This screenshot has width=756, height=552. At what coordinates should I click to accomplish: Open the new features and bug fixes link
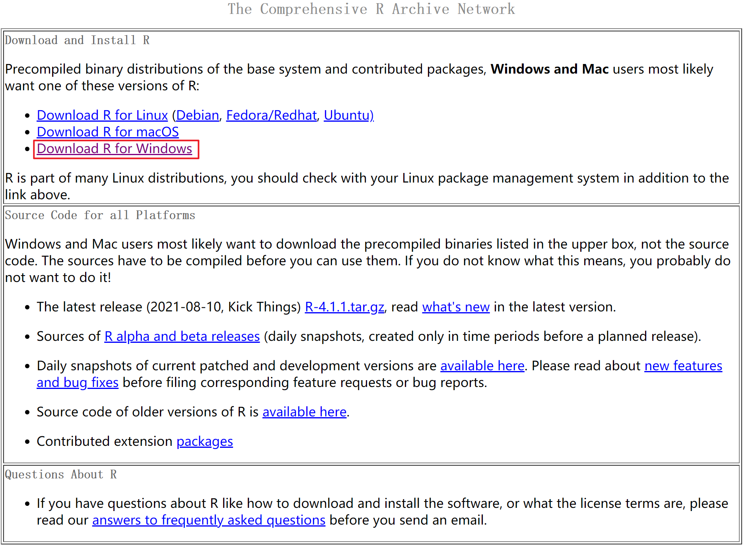tap(683, 366)
